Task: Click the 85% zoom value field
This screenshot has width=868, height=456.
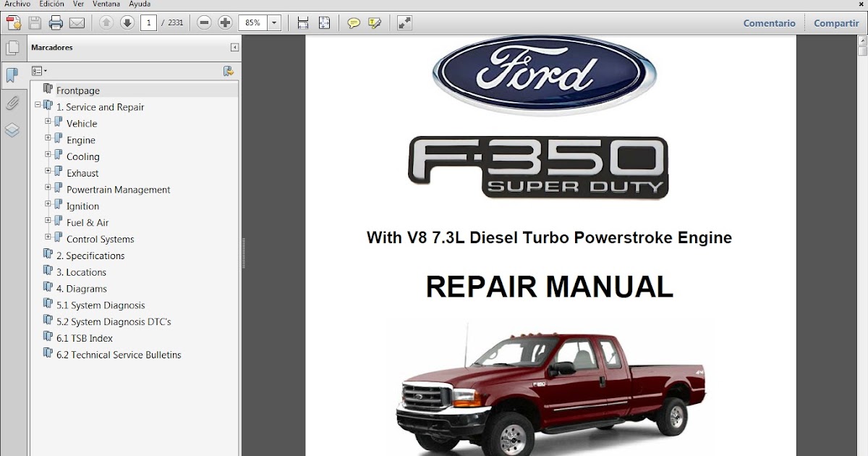Action: 253,23
